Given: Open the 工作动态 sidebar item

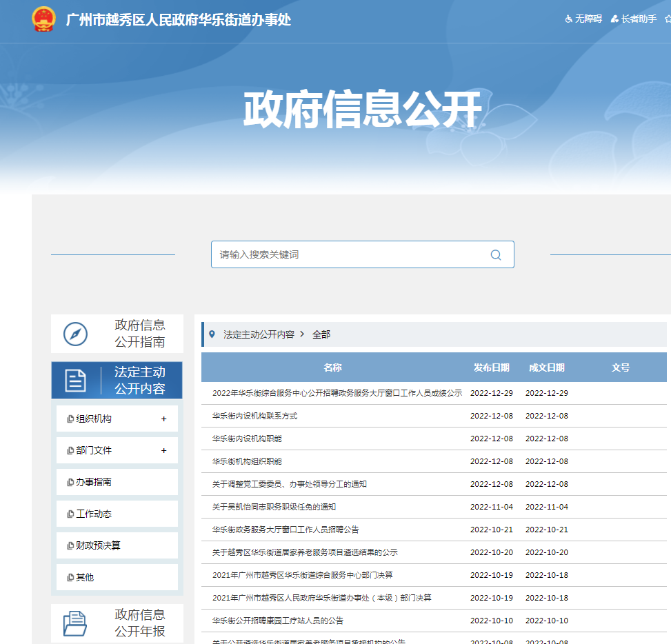Looking at the screenshot, I should coord(94,514).
